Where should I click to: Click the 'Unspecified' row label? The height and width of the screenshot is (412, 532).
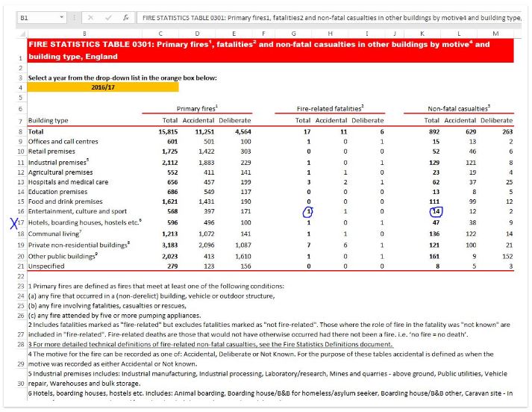pos(46,266)
